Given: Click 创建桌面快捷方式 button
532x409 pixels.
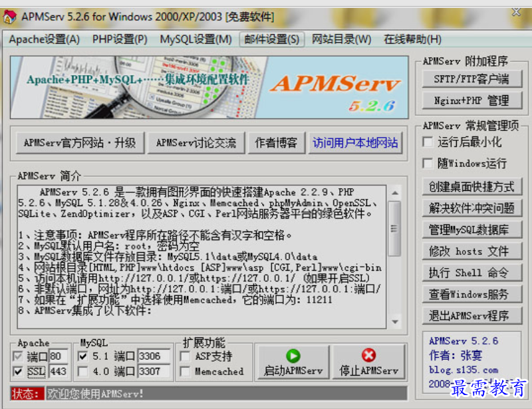Looking at the screenshot, I should (x=471, y=186).
